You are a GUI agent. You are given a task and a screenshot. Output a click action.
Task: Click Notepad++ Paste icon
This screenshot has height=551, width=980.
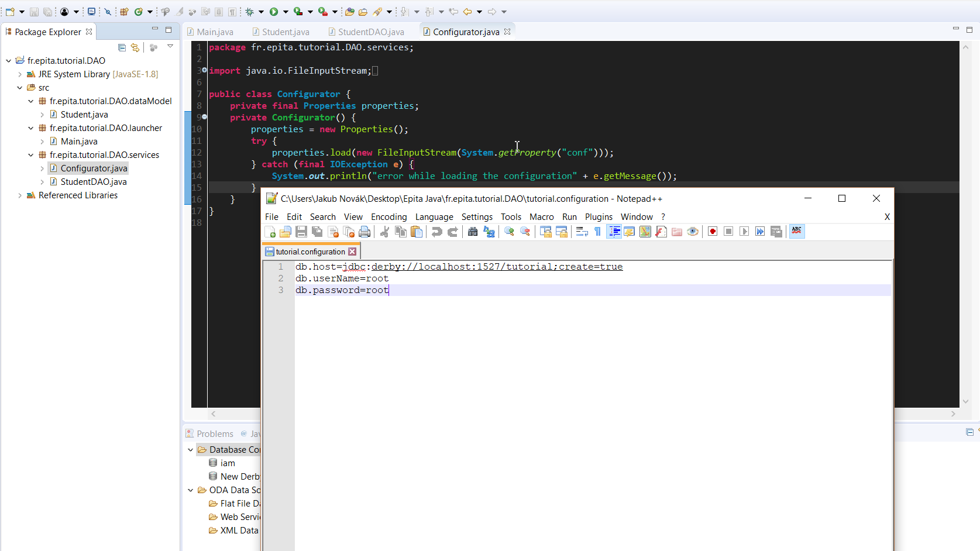[x=417, y=232]
